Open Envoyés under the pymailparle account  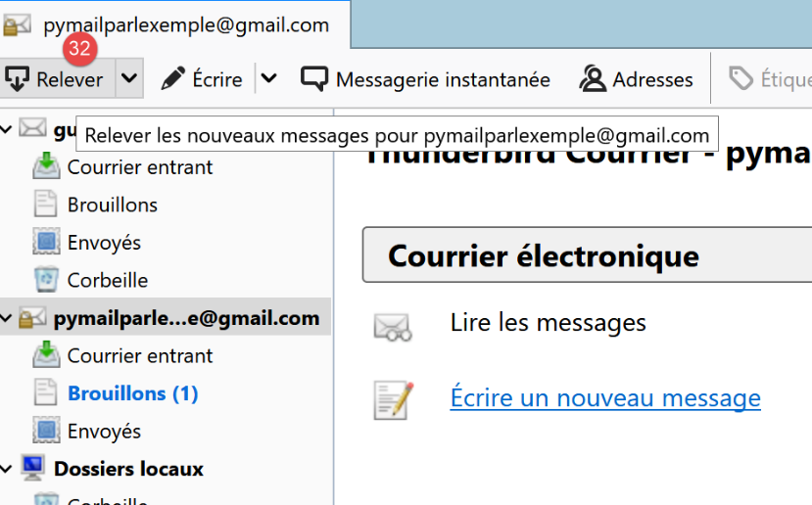[104, 431]
